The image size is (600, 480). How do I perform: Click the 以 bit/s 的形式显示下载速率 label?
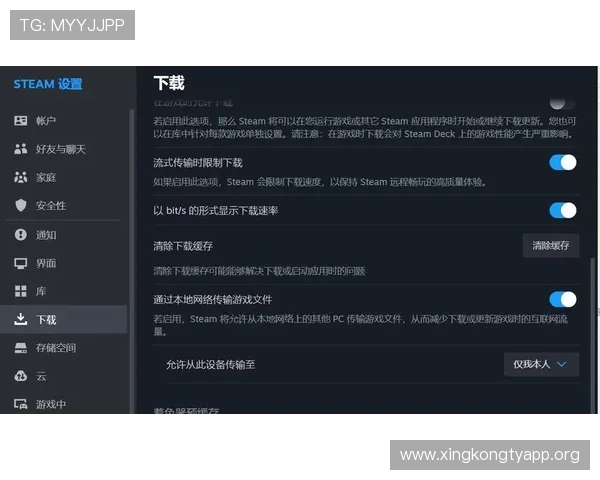tap(215, 211)
